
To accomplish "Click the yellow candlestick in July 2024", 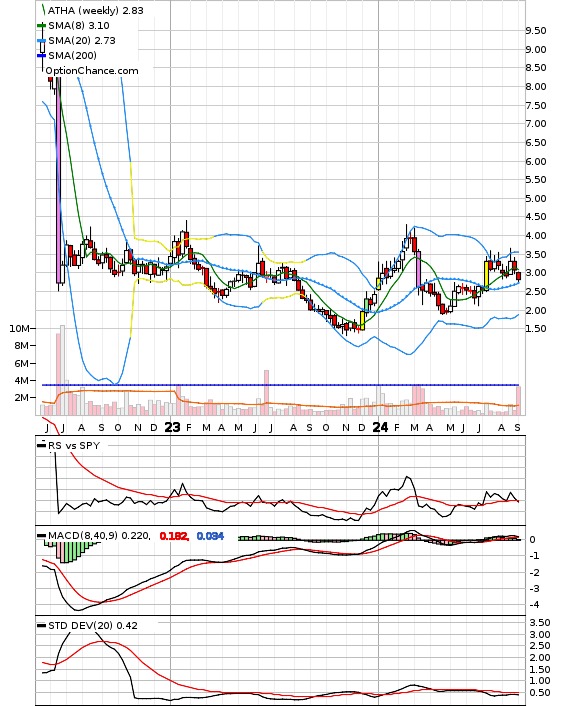I will 486,275.
